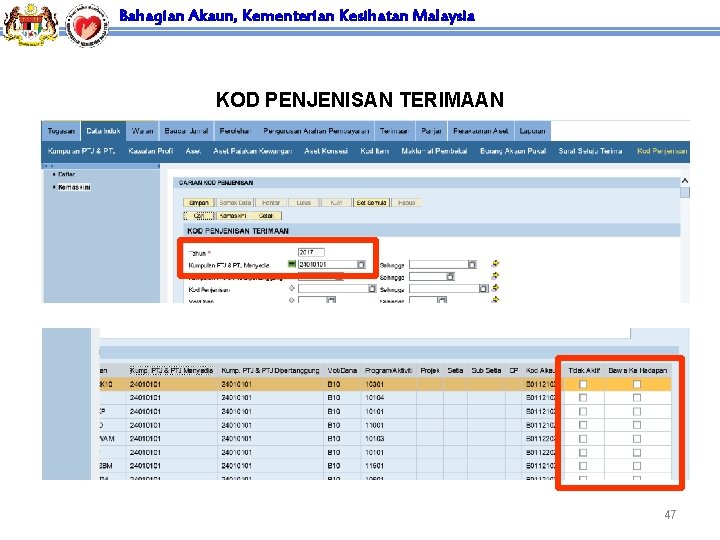The height and width of the screenshot is (540, 720).
Task: Click the Cetak print button
Action: pos(266,216)
